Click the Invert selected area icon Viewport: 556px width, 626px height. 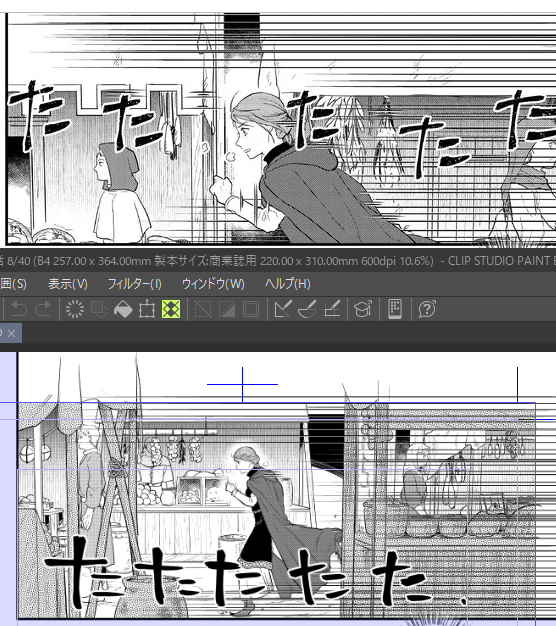click(227, 309)
